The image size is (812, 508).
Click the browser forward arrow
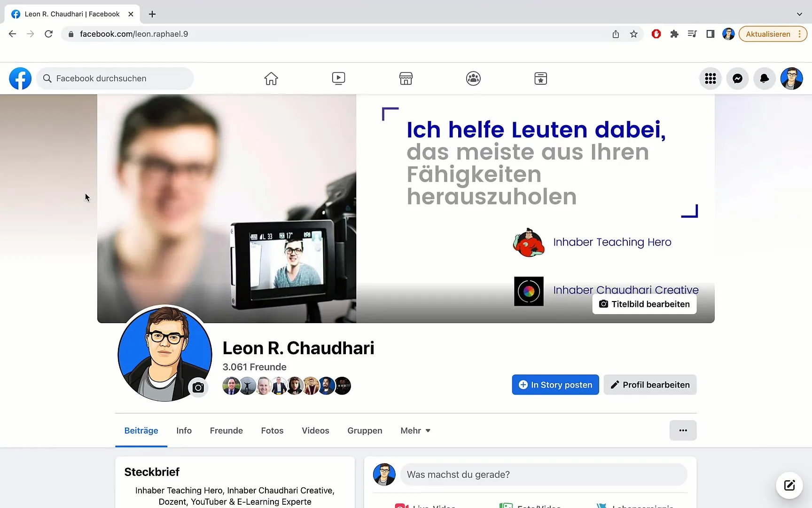pos(31,34)
